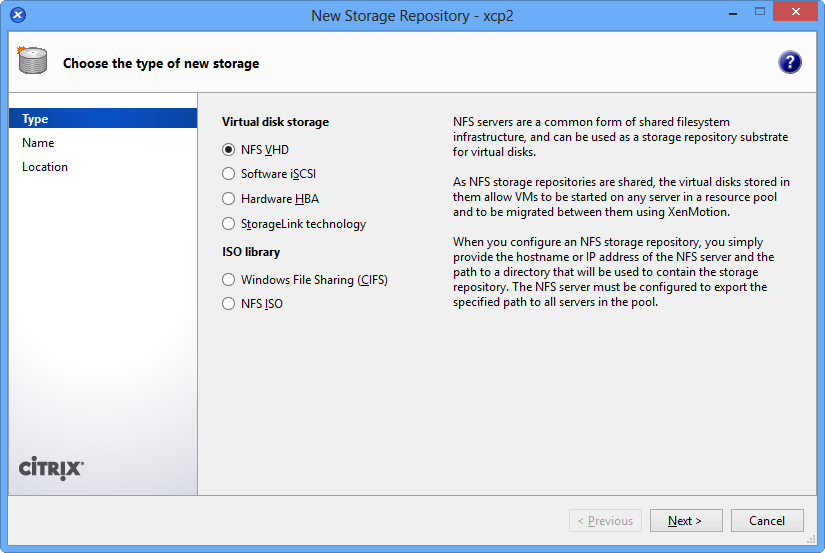Click the Previous button

tap(605, 521)
